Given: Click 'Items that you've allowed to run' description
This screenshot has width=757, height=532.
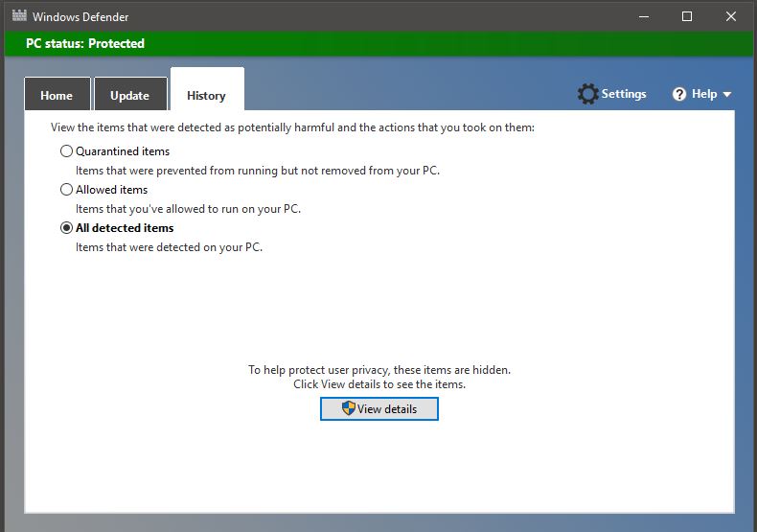Looking at the screenshot, I should click(x=188, y=209).
